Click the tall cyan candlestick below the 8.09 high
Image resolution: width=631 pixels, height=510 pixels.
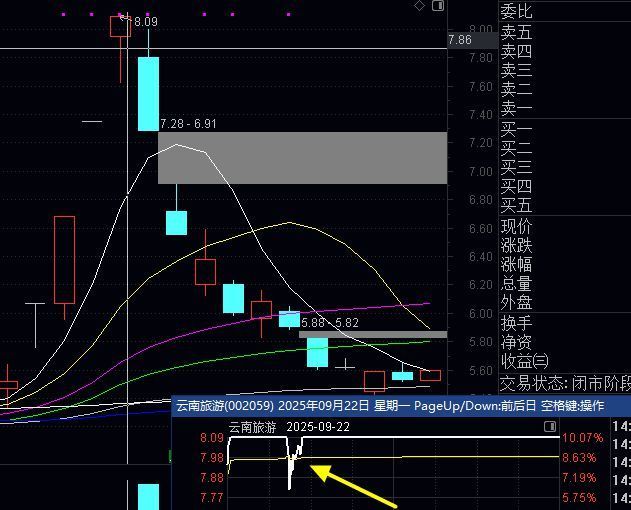tap(148, 93)
